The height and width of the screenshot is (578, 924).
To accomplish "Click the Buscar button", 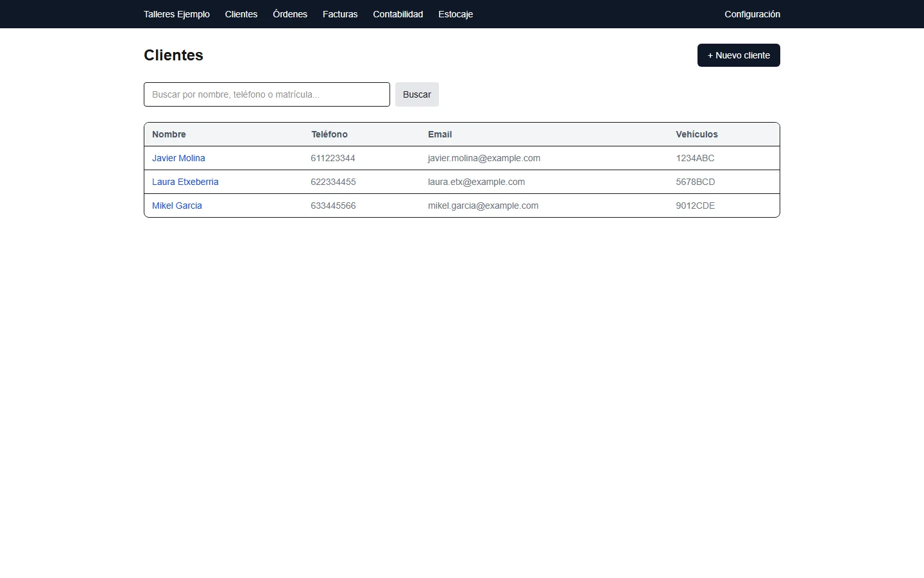I will pyautogui.click(x=417, y=94).
